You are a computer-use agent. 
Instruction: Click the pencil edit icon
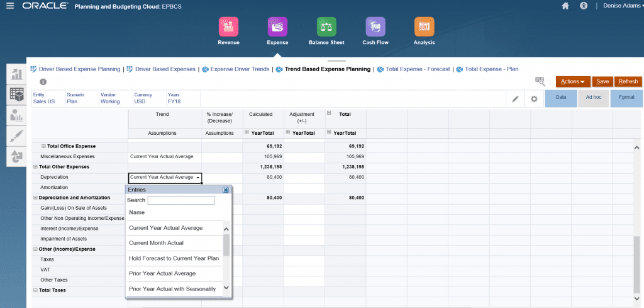[515, 99]
